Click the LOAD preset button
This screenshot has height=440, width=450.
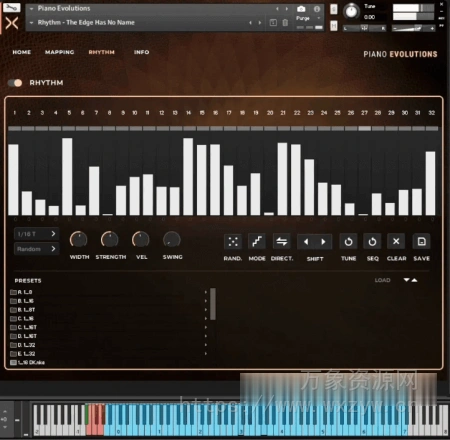click(382, 280)
